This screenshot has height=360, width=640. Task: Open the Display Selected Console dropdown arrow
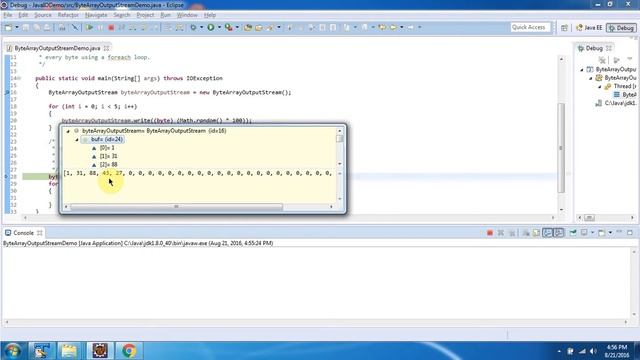coord(592,233)
